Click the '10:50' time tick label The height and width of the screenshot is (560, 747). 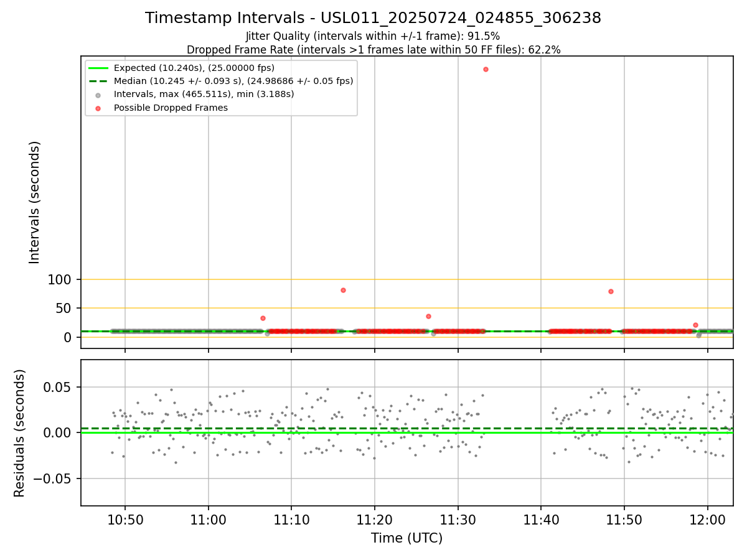point(125,520)
